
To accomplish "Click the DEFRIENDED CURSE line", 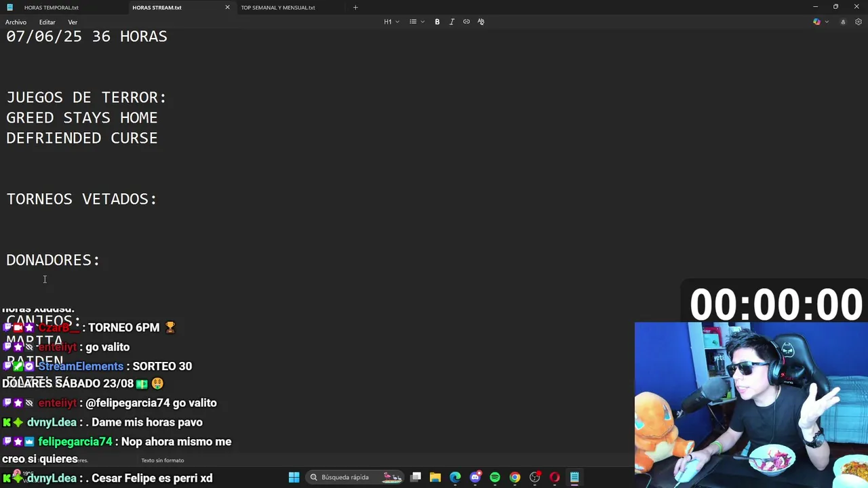I will click(82, 138).
